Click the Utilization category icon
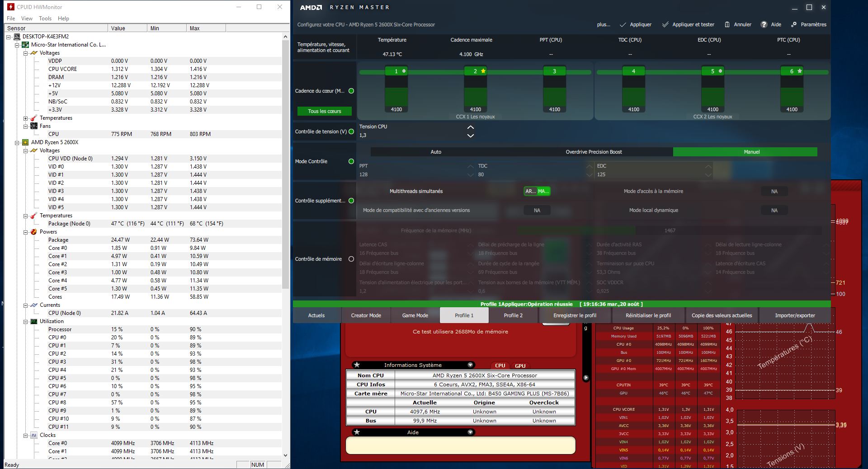This screenshot has width=868, height=469. [34, 321]
